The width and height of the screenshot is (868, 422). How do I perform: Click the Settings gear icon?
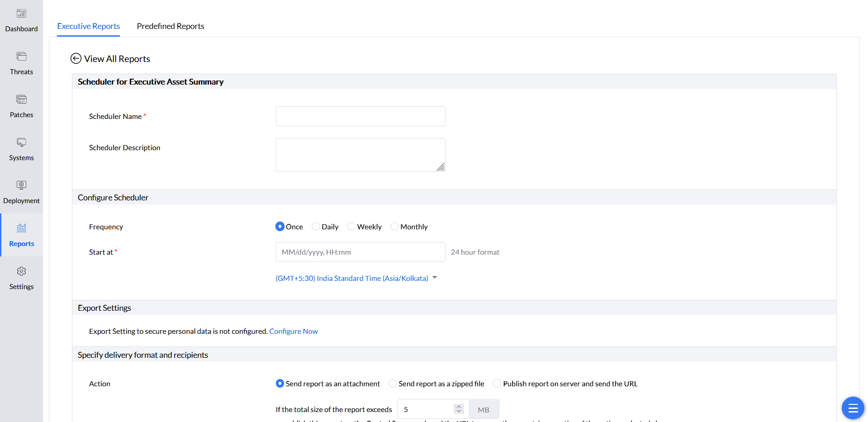[21, 271]
